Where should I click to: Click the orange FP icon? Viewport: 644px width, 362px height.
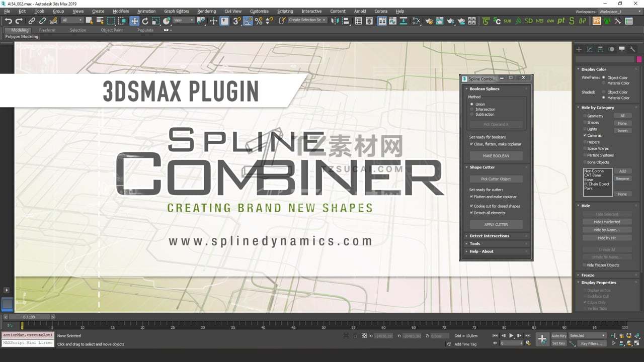click(596, 21)
